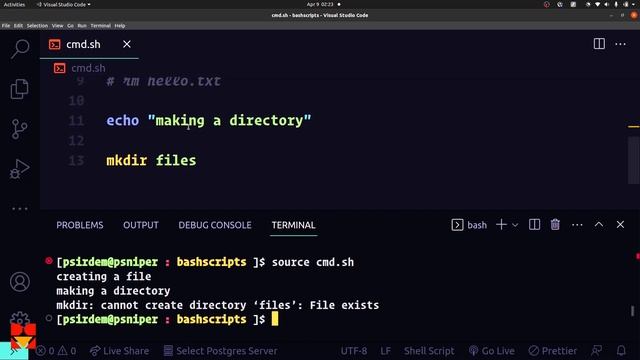Image resolution: width=640 pixels, height=360 pixels.
Task: Open the File menu
Action: click(6, 25)
